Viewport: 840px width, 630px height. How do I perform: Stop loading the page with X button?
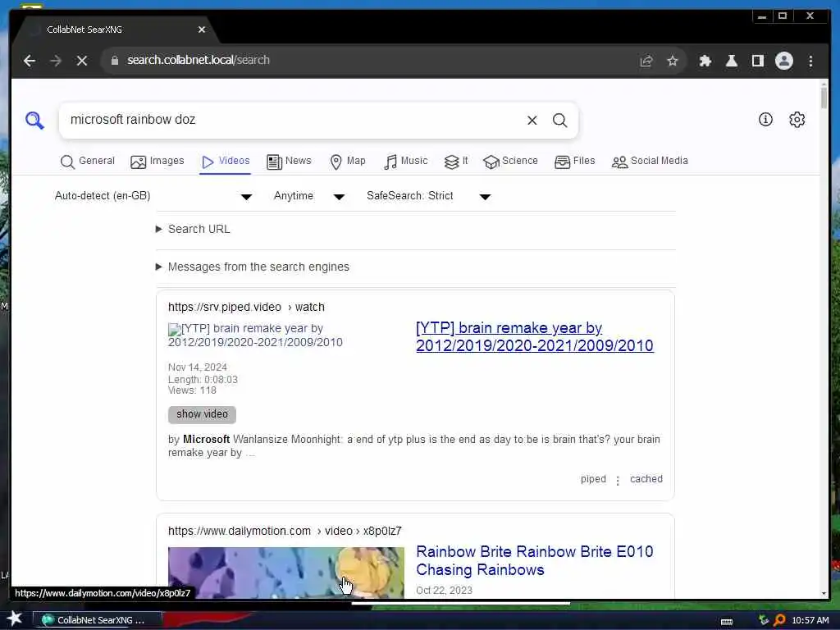[x=82, y=61]
